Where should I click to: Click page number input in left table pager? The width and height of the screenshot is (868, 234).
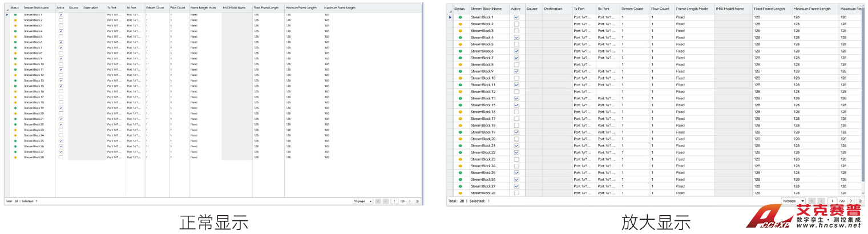pos(394,201)
